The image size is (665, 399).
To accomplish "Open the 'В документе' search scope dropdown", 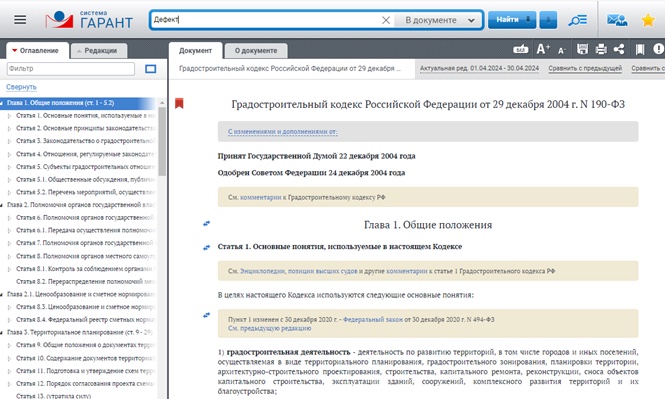I will 439,20.
